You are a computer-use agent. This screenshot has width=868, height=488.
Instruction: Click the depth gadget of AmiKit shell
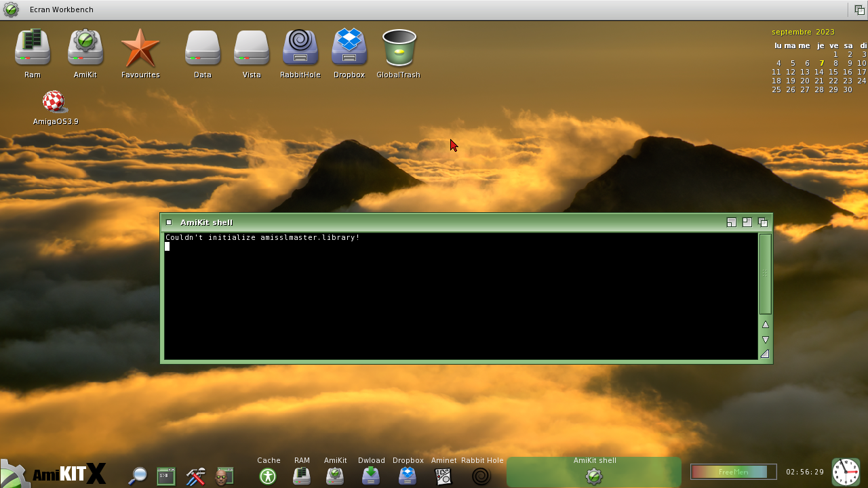pos(763,222)
